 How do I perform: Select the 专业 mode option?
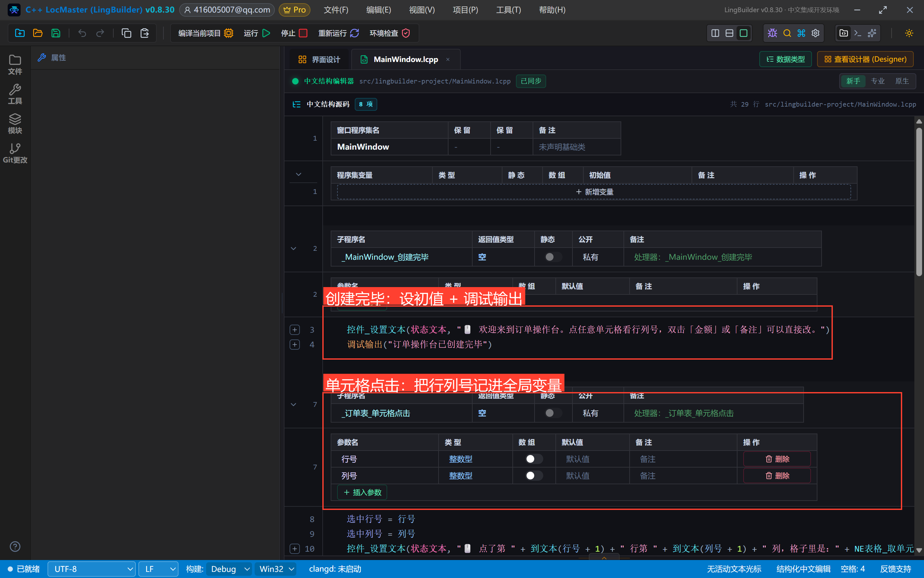(x=877, y=81)
